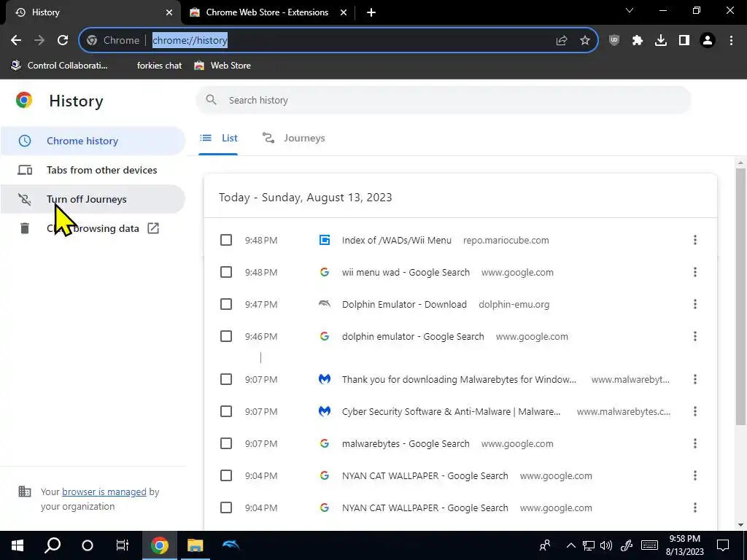Check the Index of /WADs/Wii Menu entry
This screenshot has height=560, width=747.
(x=226, y=240)
